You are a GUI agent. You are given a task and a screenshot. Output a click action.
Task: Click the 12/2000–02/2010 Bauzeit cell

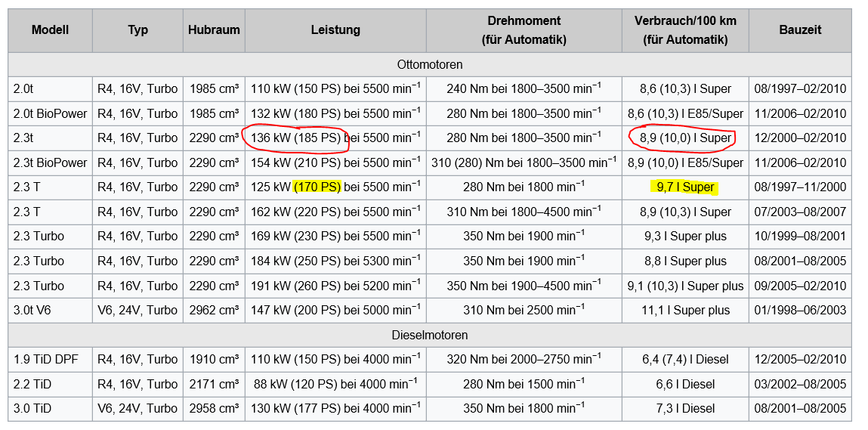pyautogui.click(x=800, y=138)
